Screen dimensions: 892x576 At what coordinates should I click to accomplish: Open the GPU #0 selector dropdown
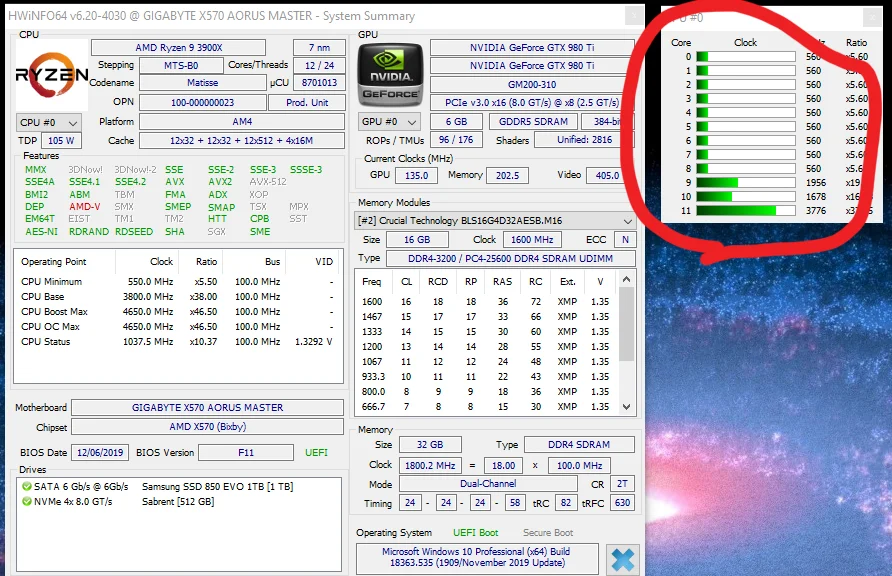pyautogui.click(x=390, y=122)
